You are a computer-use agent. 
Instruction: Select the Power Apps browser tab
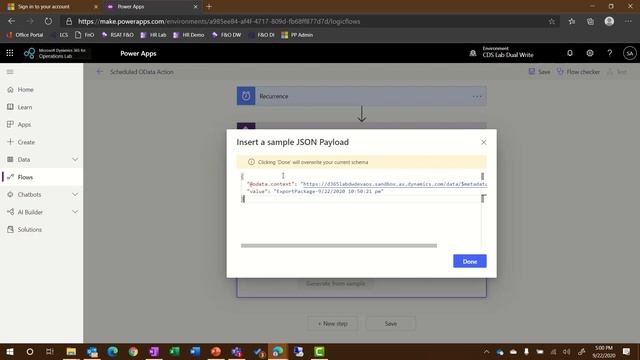[152, 7]
